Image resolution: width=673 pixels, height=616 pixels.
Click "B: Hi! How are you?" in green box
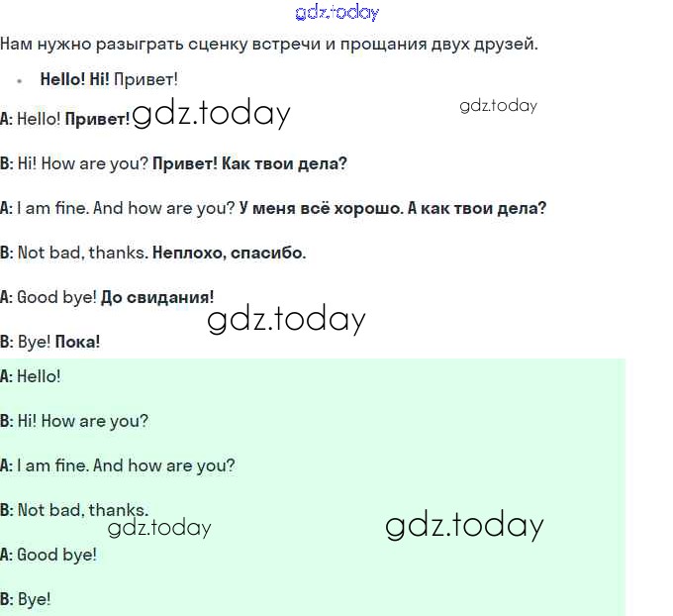(x=74, y=421)
